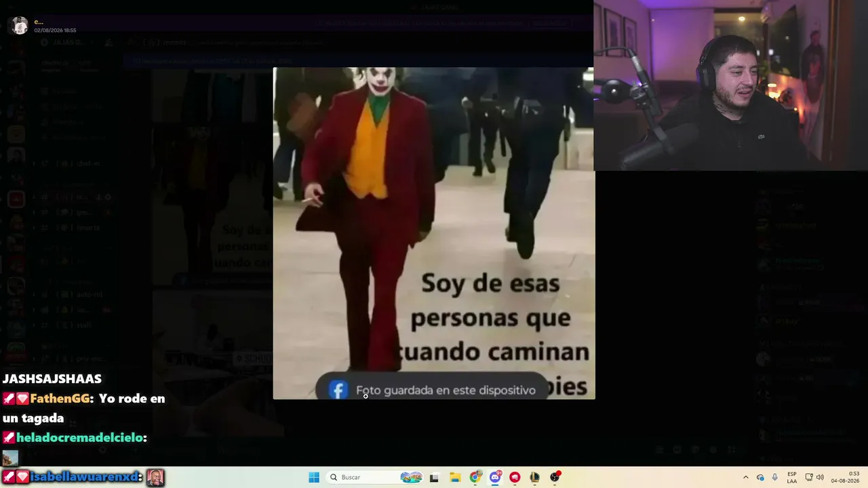Click the Joker meme image in viewer
This screenshot has width=868, height=488.
click(434, 233)
